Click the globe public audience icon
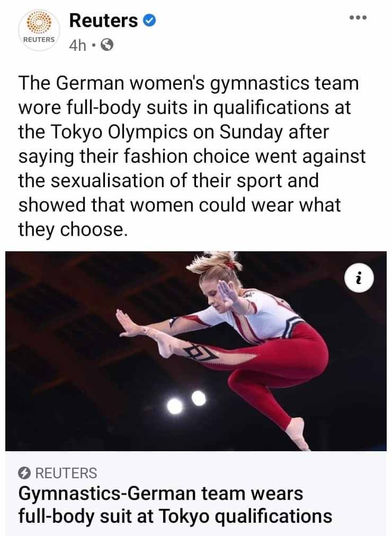This screenshot has width=392, height=536. pos(107,45)
